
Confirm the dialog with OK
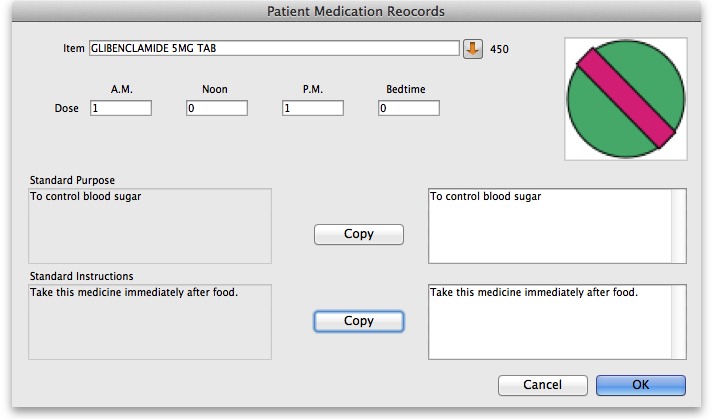(640, 385)
